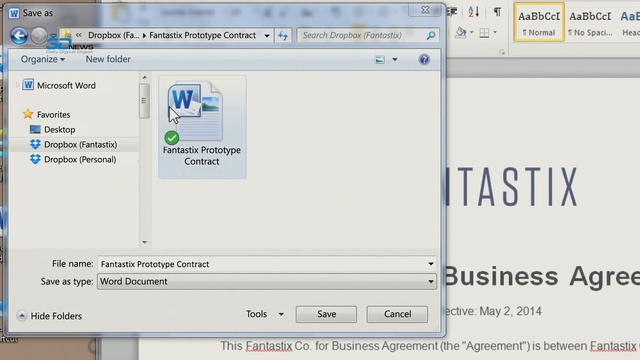Image resolution: width=640 pixels, height=360 pixels.
Task: Open the view options dropdown arrow
Action: point(395,60)
